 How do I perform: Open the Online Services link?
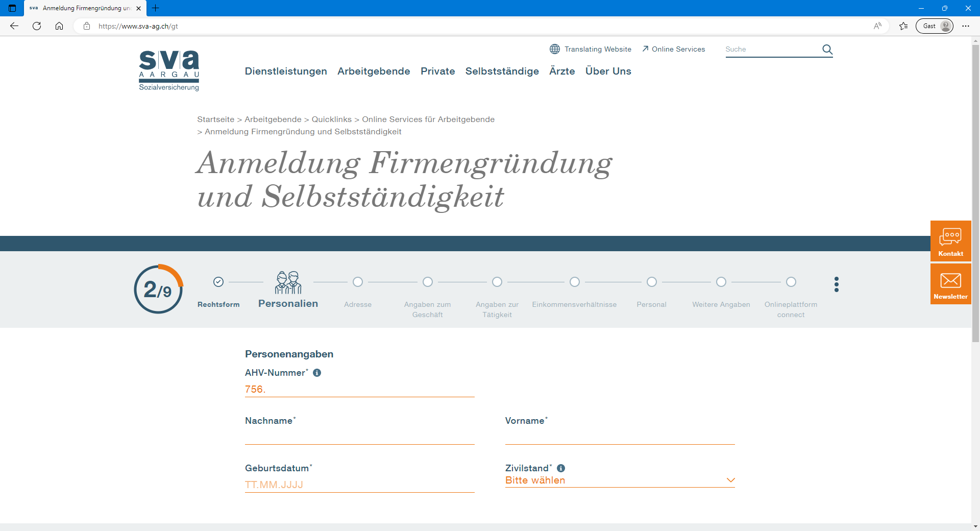click(674, 49)
